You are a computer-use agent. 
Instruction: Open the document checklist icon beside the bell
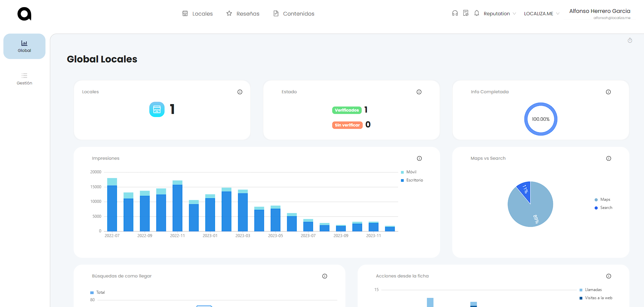point(466,13)
